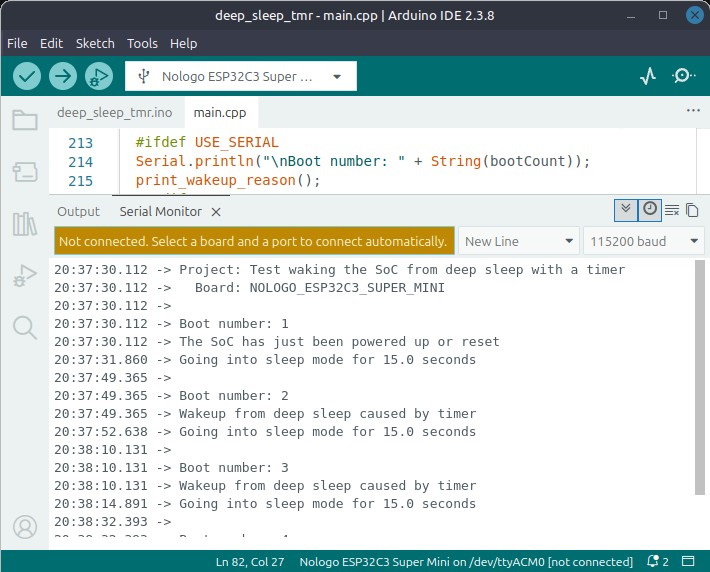The height and width of the screenshot is (572, 710).
Task: Click line number 215 in the gutter
Action: tap(81, 181)
